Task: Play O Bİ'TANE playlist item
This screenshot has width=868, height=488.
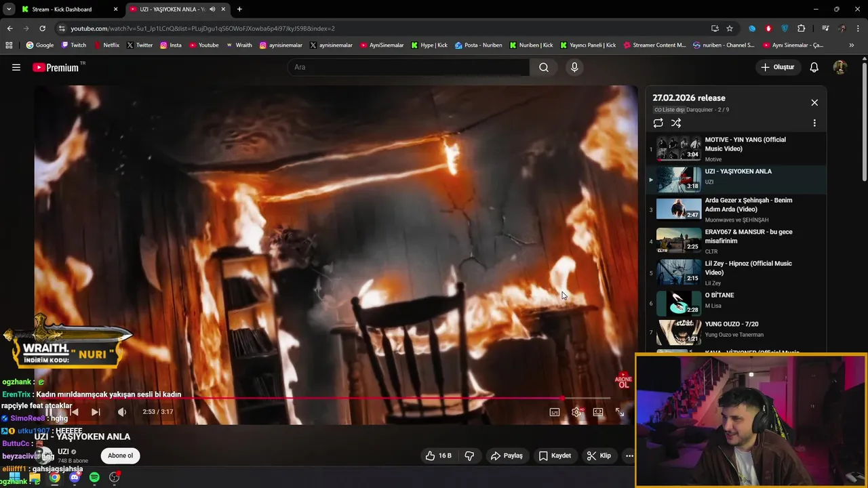Action: coord(736,303)
